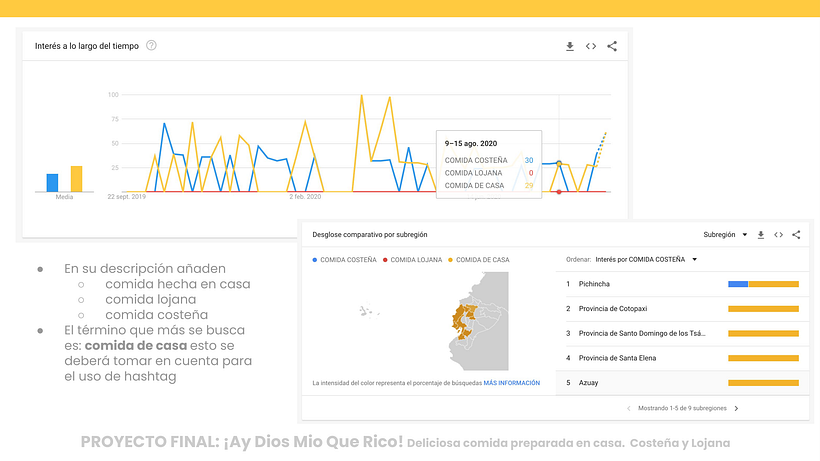Download the interest over time chart data
The image size is (820, 461).
569,46
